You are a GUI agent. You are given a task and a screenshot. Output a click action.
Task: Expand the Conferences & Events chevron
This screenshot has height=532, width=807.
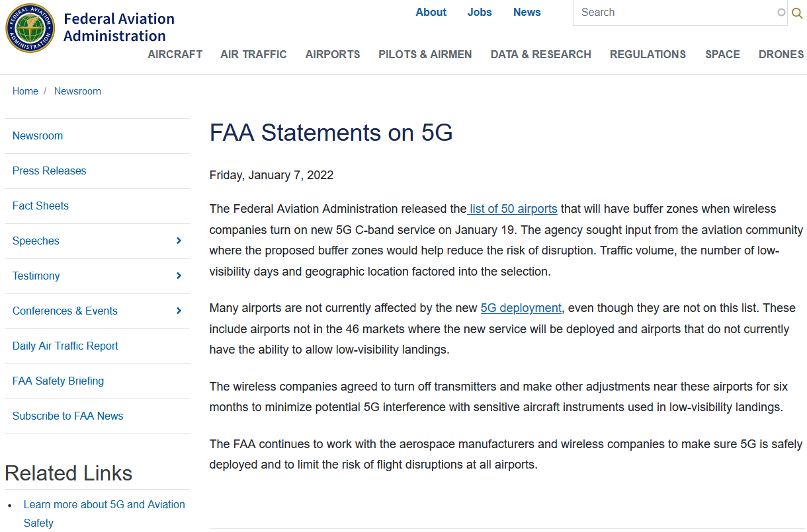coord(179,311)
